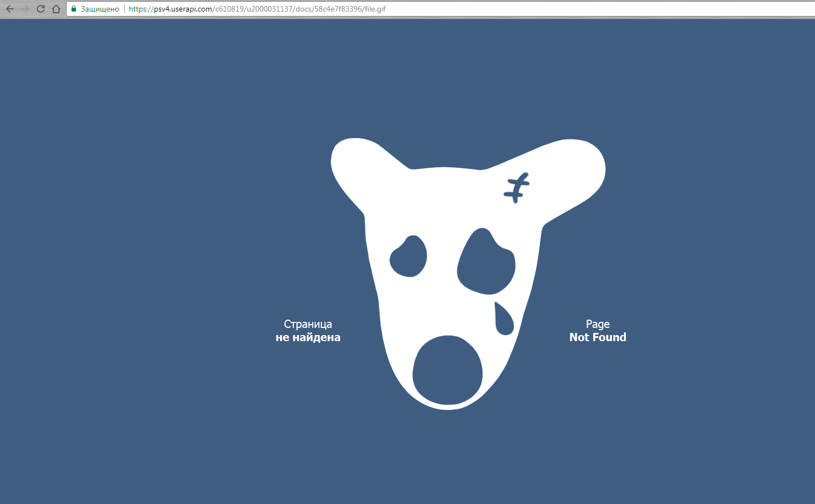Click the 'Защищено' secure label

pos(100,9)
